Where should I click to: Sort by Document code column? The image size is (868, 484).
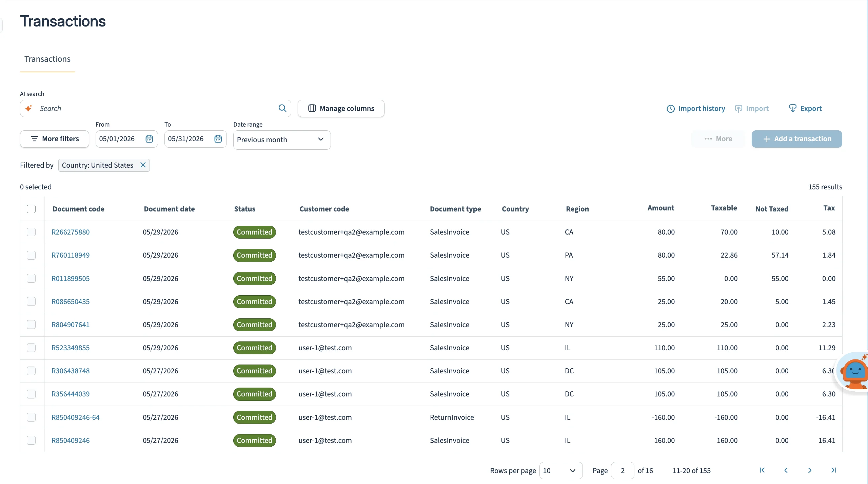pyautogui.click(x=78, y=209)
